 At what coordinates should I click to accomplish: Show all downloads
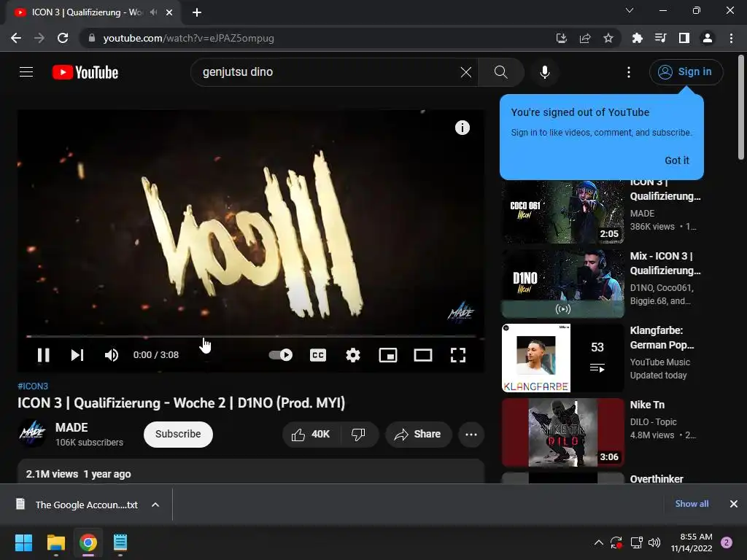pyautogui.click(x=692, y=504)
